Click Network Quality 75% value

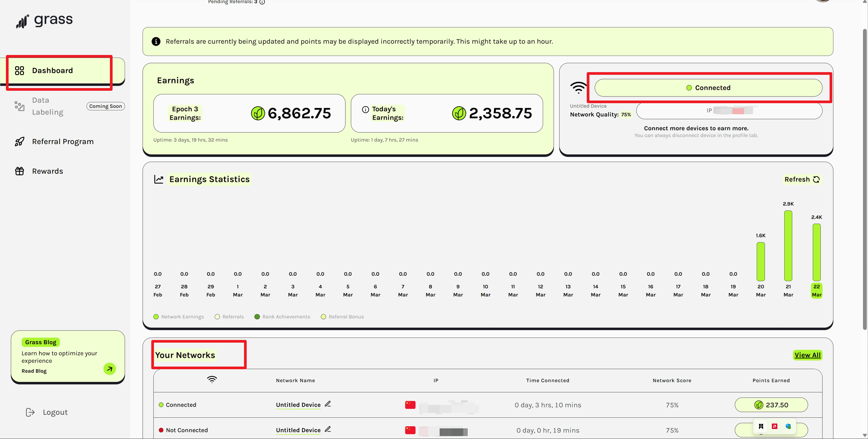(x=626, y=115)
